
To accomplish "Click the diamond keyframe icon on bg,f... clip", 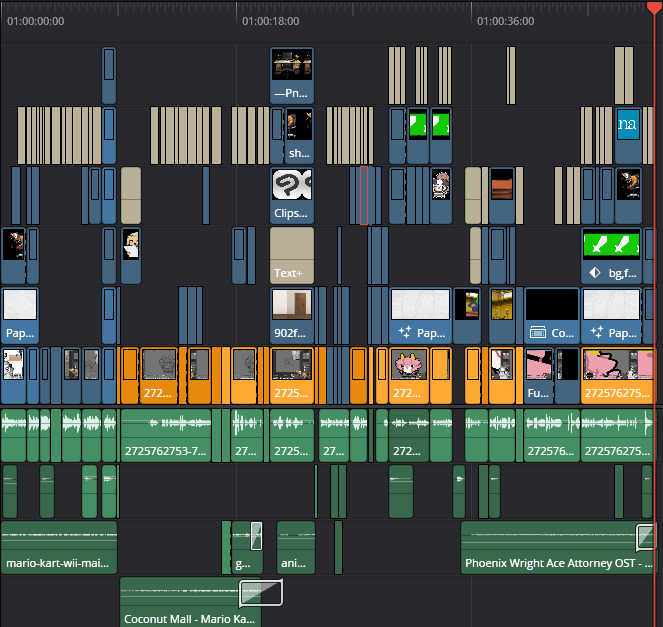I will (x=595, y=273).
